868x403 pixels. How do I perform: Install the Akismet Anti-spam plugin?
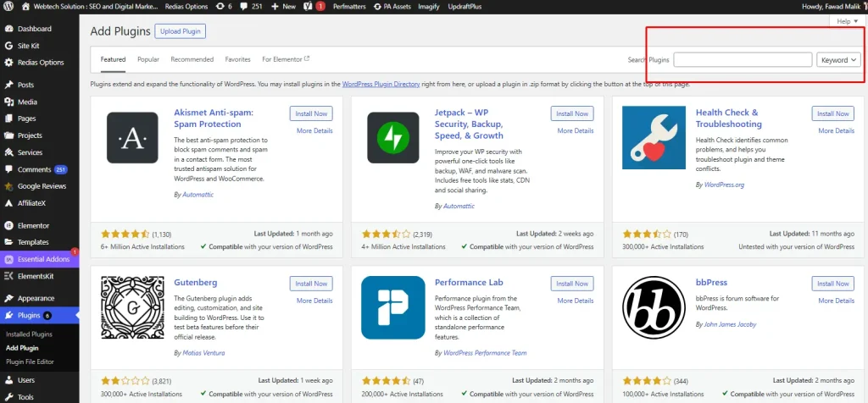pos(311,113)
